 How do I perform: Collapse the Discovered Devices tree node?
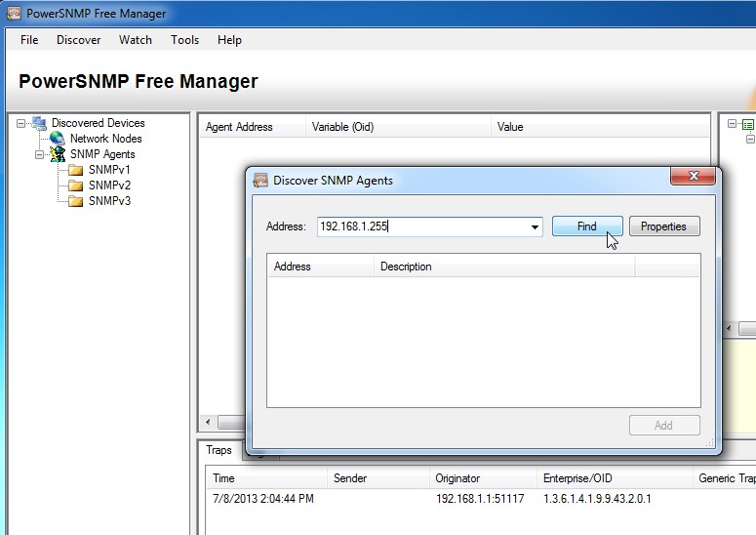point(20,123)
